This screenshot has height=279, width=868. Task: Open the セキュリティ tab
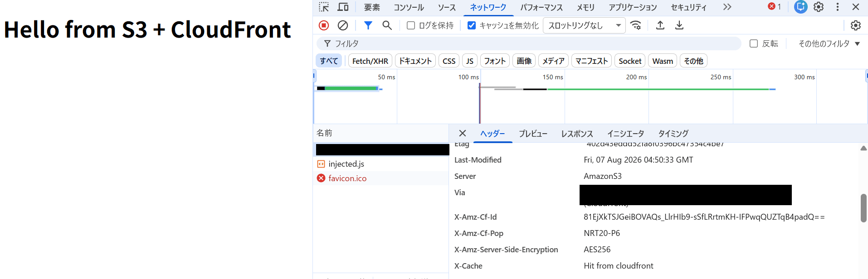point(689,7)
